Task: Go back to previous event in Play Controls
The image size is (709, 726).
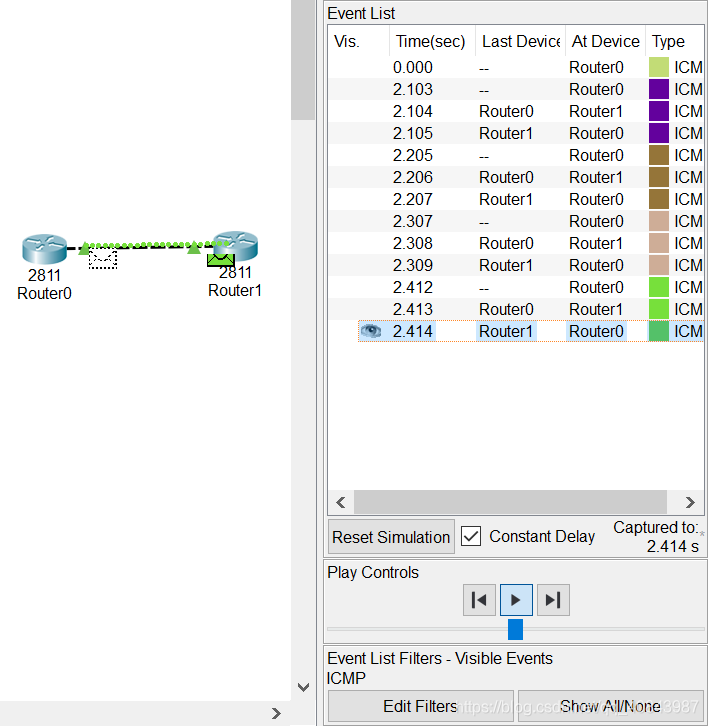Action: tap(479, 600)
